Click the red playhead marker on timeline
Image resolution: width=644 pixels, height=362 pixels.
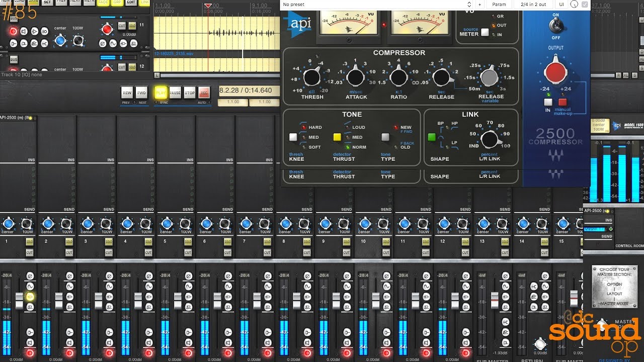208,6
